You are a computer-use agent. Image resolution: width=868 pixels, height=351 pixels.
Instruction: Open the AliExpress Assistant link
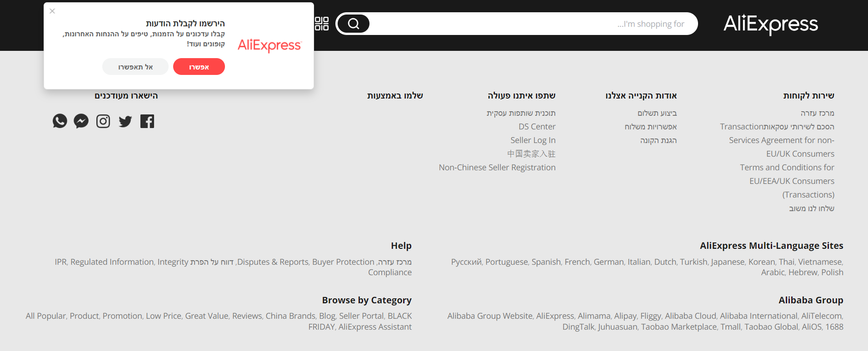pos(375,327)
